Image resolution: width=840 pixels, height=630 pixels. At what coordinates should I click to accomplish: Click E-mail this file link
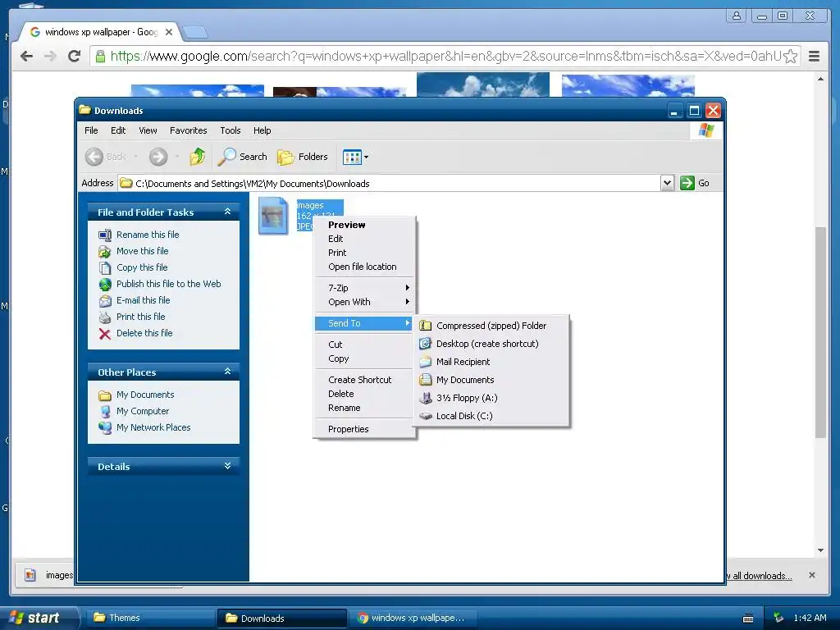coord(143,300)
